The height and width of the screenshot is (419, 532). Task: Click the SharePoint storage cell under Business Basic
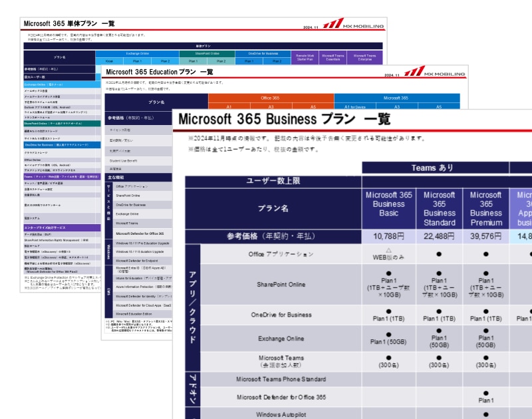[x=389, y=284]
